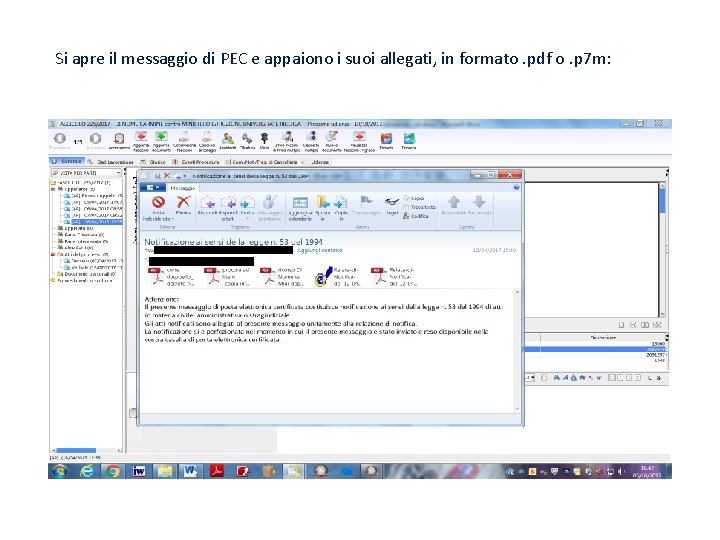The image size is (720, 540).
Task: Click the Intestatari people icon
Action: pyautogui.click(x=228, y=141)
